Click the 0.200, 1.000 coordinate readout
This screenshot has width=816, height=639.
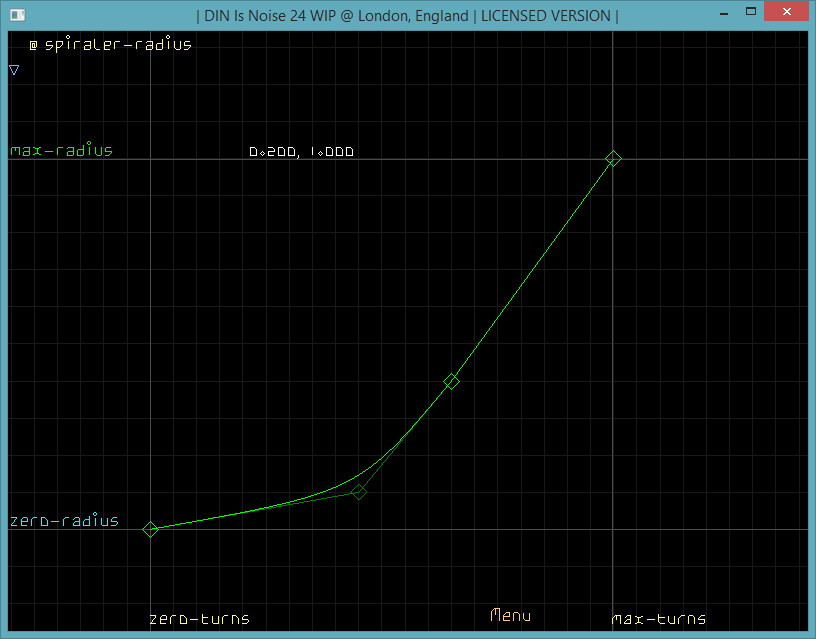[301, 153]
